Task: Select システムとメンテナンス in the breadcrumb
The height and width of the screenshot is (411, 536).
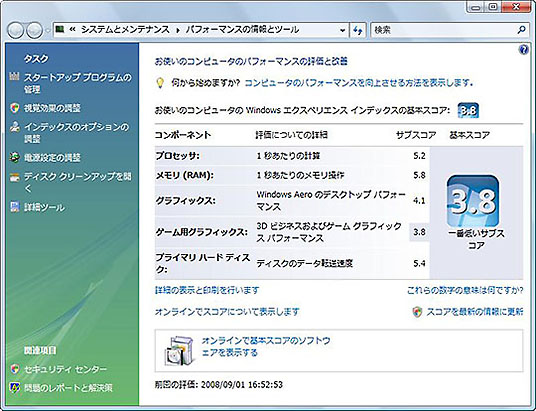Action: point(125,30)
